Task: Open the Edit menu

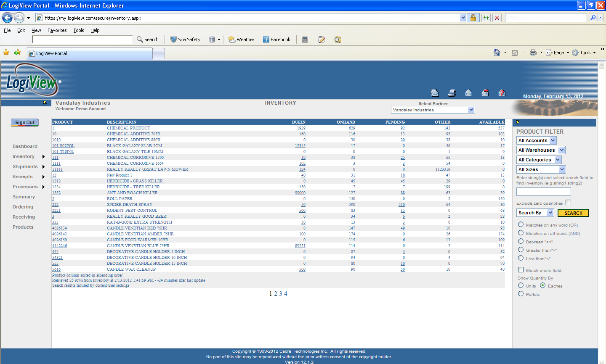Action: click(x=21, y=30)
